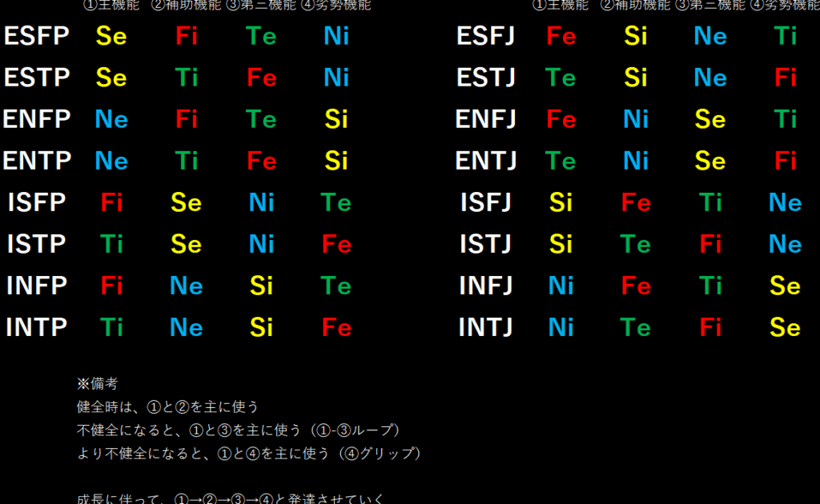Select the red Fi auxiliary function of ENFP
Screen dimensions: 820x504
click(x=187, y=119)
